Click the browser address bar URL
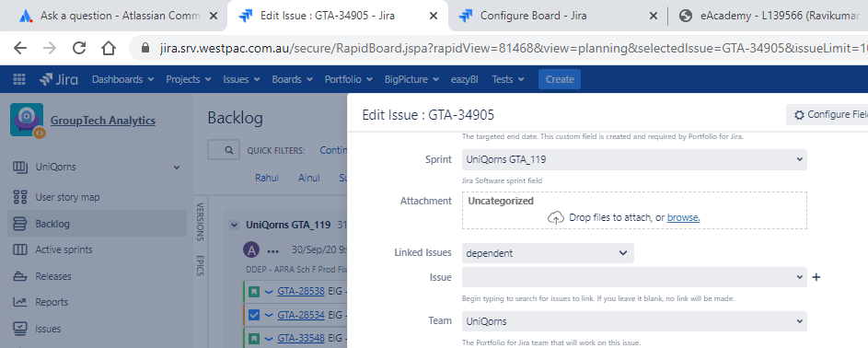The height and width of the screenshot is (348, 868). pyautogui.click(x=513, y=48)
